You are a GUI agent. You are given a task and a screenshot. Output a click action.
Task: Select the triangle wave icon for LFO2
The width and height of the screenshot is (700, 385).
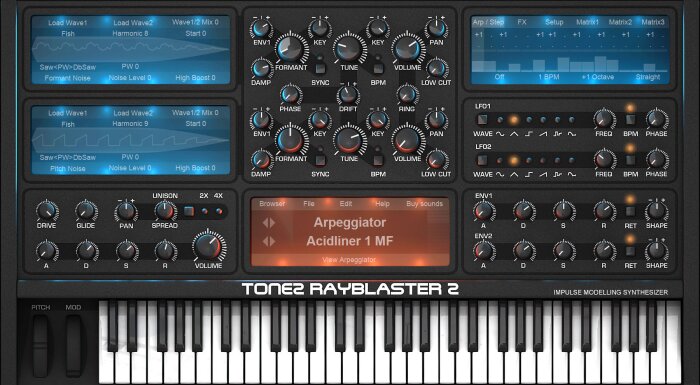514,174
